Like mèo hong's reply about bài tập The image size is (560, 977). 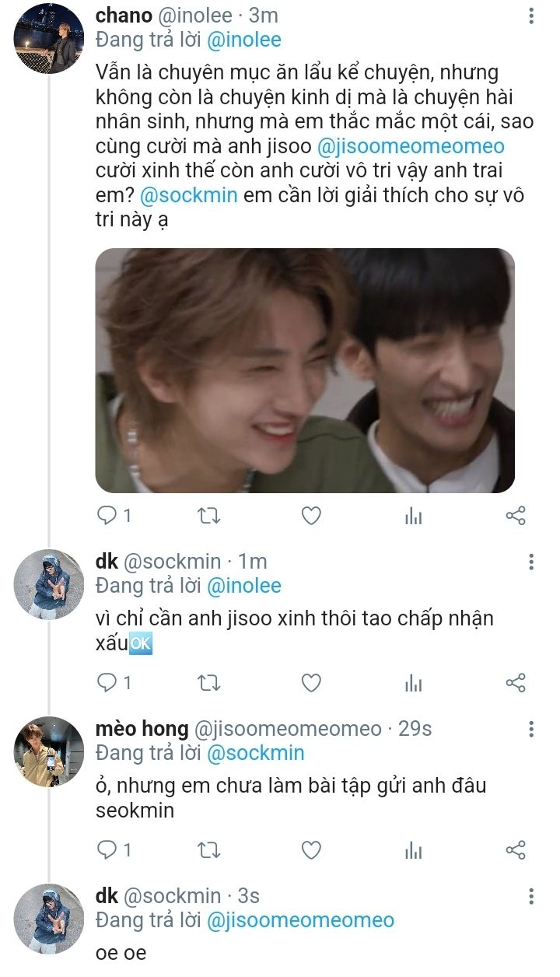(x=311, y=850)
